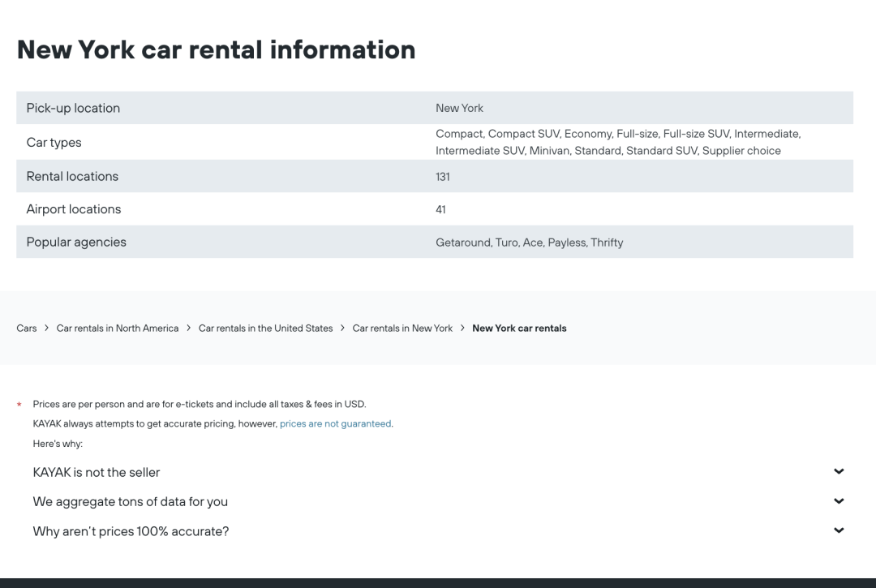
Task: Click the Rental locations value '131'
Action: (443, 177)
